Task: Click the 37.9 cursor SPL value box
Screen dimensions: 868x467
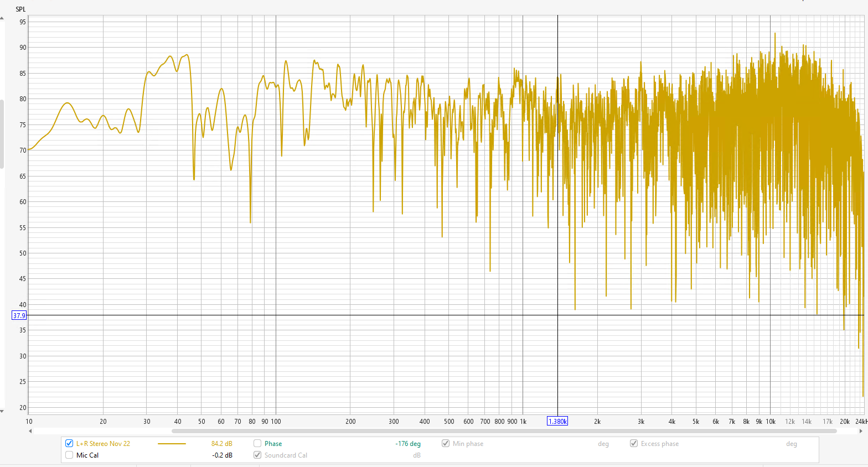Action: [19, 315]
